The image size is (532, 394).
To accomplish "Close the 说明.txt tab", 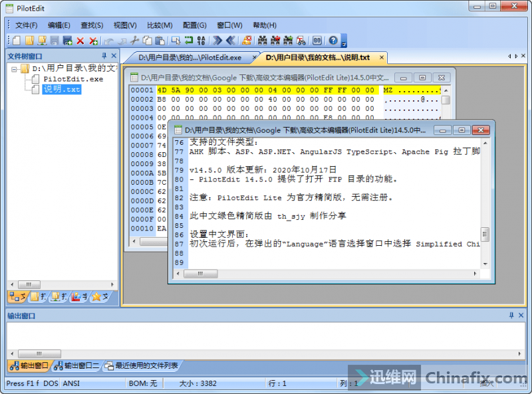I will [x=382, y=58].
